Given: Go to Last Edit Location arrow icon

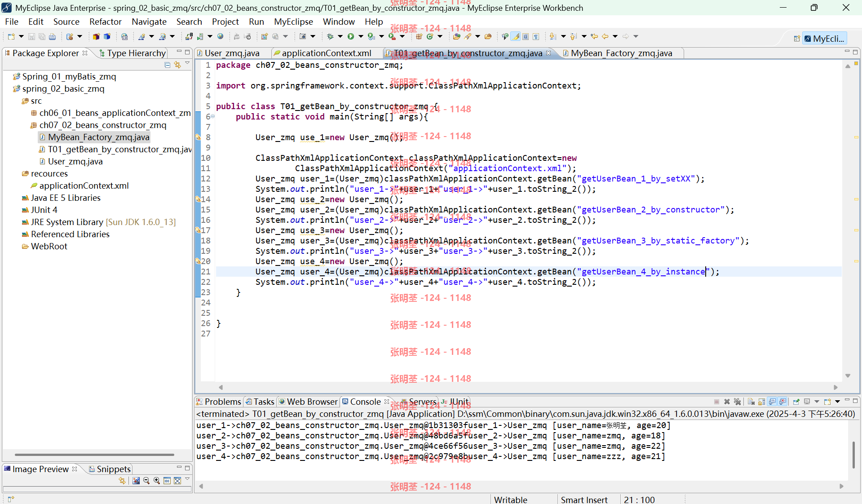Looking at the screenshot, I should [x=594, y=36].
